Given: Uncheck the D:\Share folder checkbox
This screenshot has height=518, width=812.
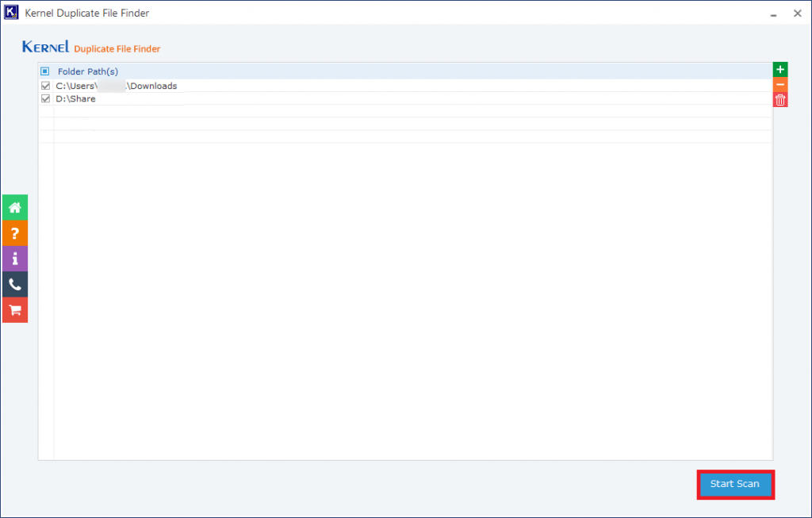Looking at the screenshot, I should (45, 98).
